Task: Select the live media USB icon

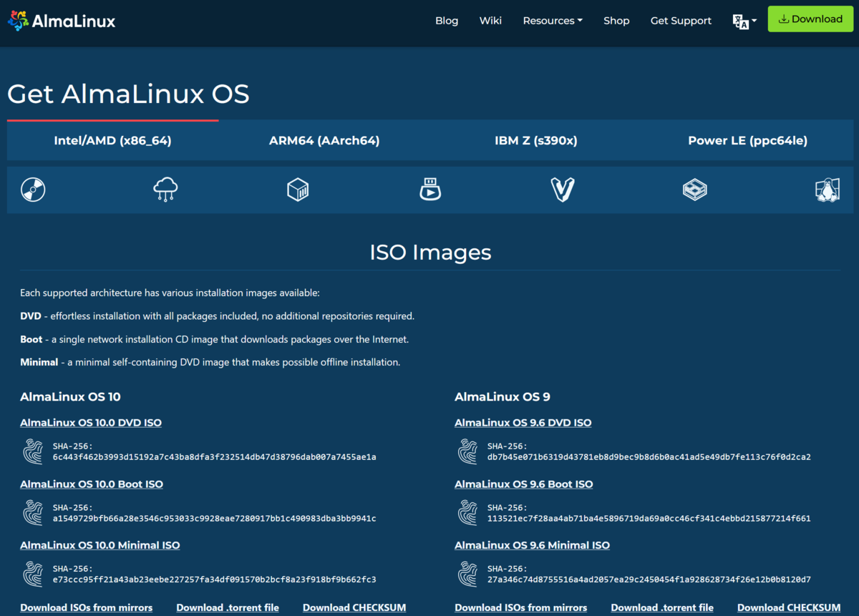Action: click(x=430, y=190)
